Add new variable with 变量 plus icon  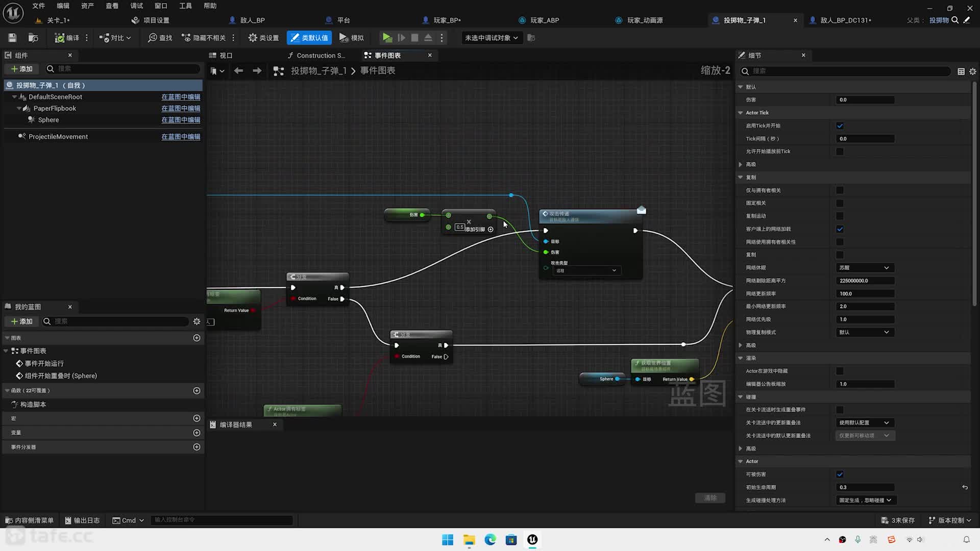point(197,433)
